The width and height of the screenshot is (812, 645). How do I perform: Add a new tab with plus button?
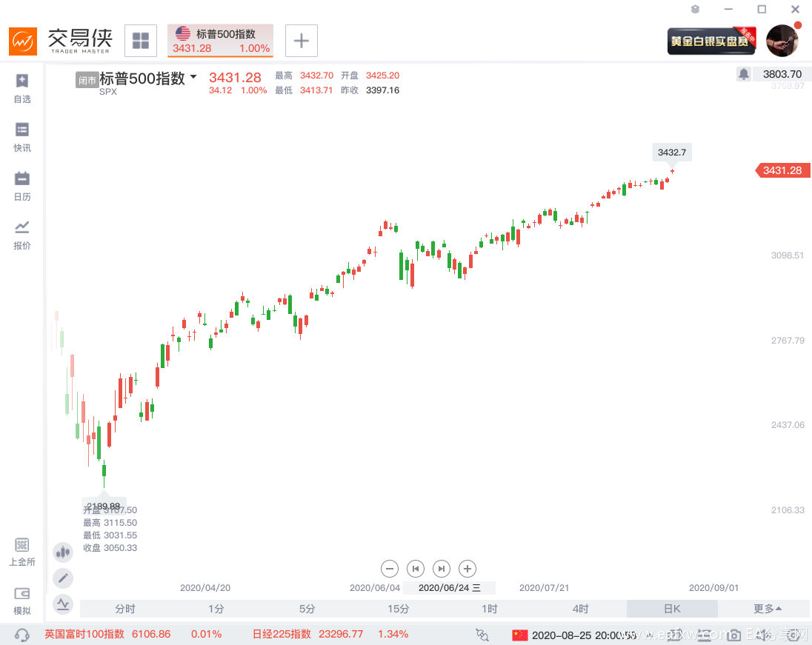point(302,41)
